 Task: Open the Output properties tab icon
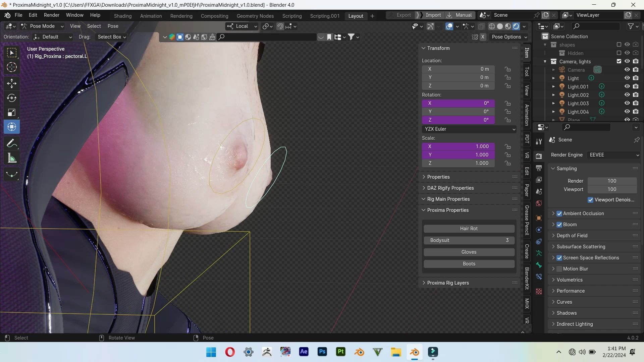pos(539,168)
